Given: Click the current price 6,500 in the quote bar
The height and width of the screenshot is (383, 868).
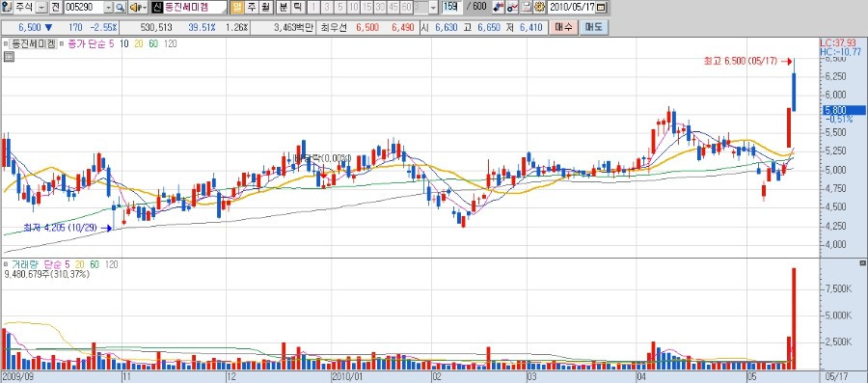Looking at the screenshot, I should tap(29, 27).
